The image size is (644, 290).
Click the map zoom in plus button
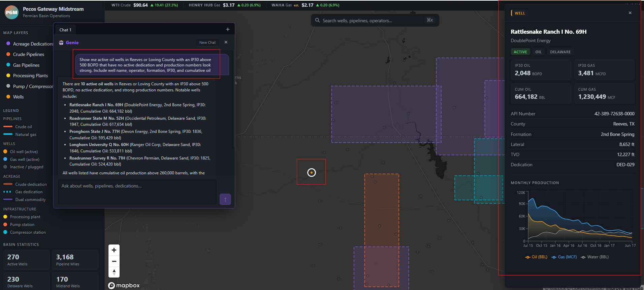click(x=114, y=250)
